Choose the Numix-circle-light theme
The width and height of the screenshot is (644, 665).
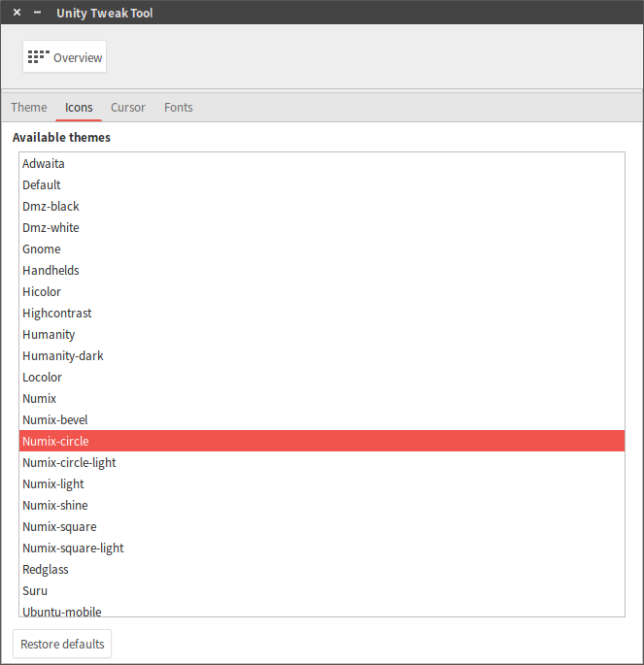pos(322,462)
